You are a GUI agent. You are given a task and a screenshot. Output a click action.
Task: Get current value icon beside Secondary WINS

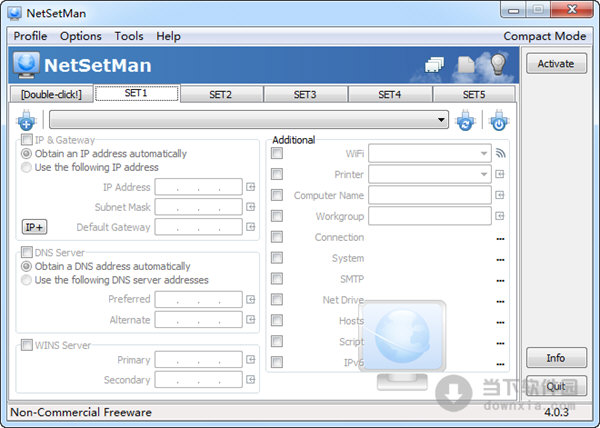[251, 379]
